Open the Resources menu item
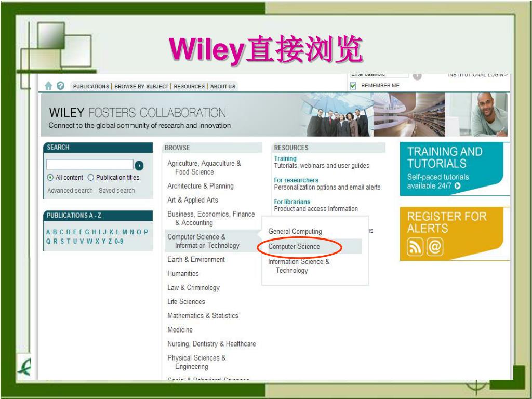The height and width of the screenshot is (399, 532). click(189, 87)
